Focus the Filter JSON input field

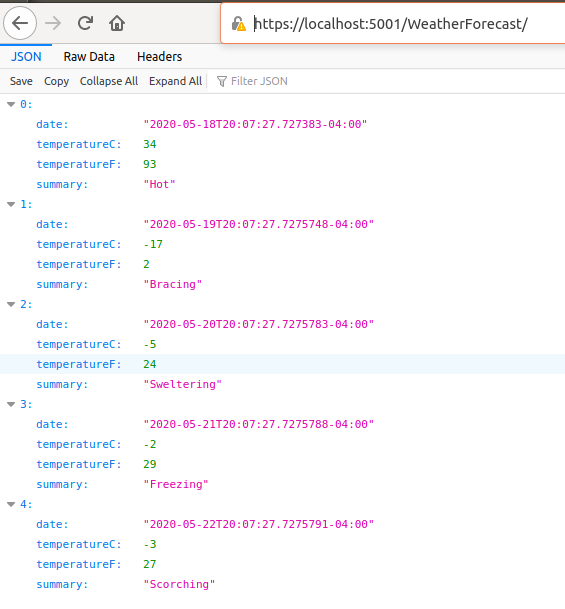pyautogui.click(x=386, y=81)
